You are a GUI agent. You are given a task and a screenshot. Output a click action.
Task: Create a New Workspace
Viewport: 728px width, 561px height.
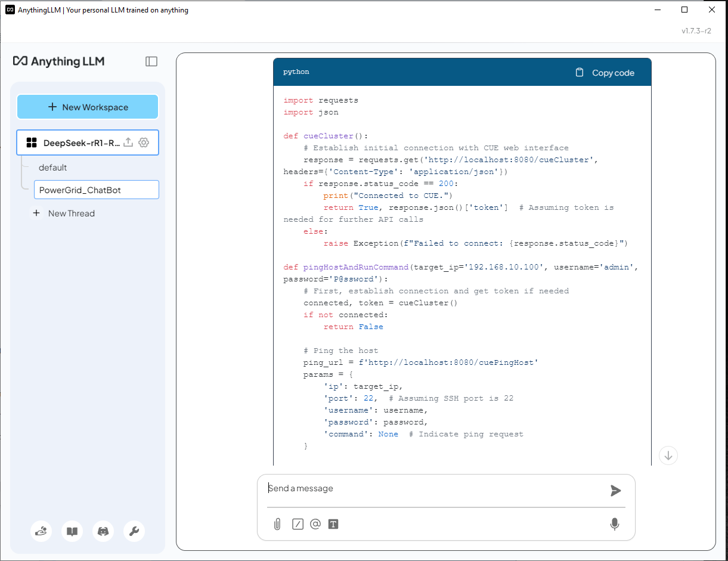(88, 107)
